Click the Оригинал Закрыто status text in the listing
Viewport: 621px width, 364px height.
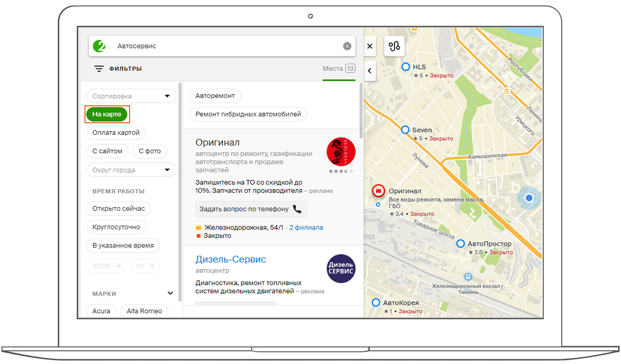point(217,236)
